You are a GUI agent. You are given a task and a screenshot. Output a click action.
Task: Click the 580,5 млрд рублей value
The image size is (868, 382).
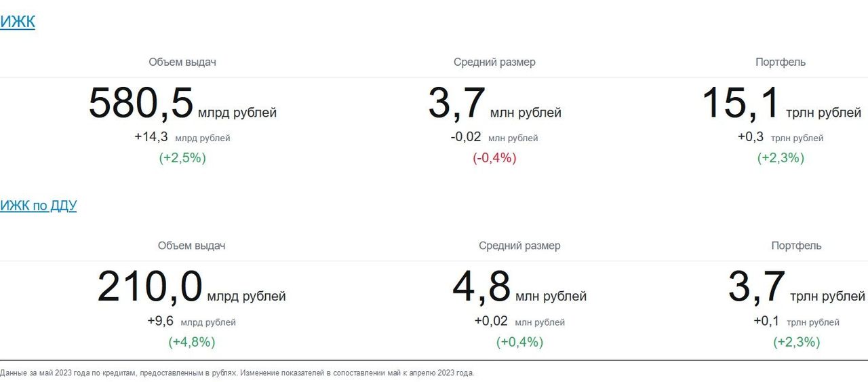click(182, 105)
